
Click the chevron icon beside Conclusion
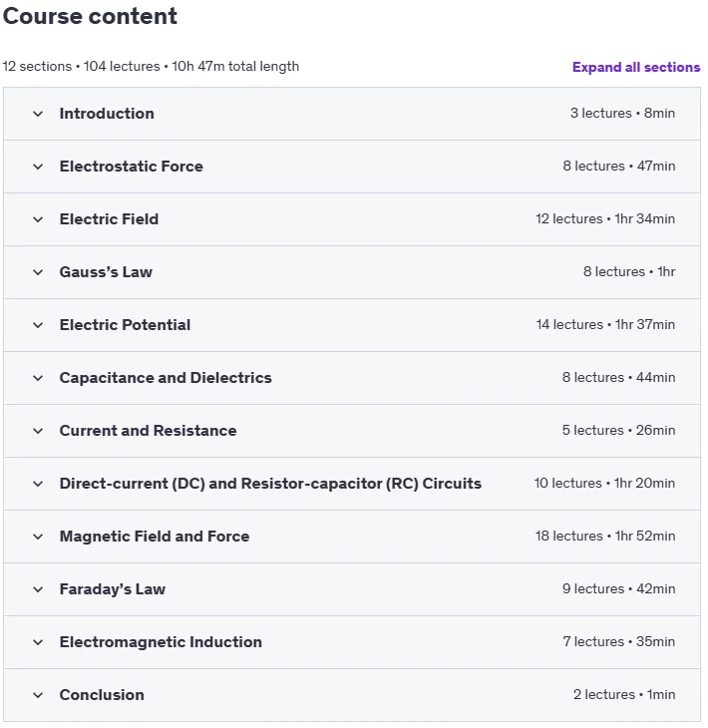pos(38,695)
